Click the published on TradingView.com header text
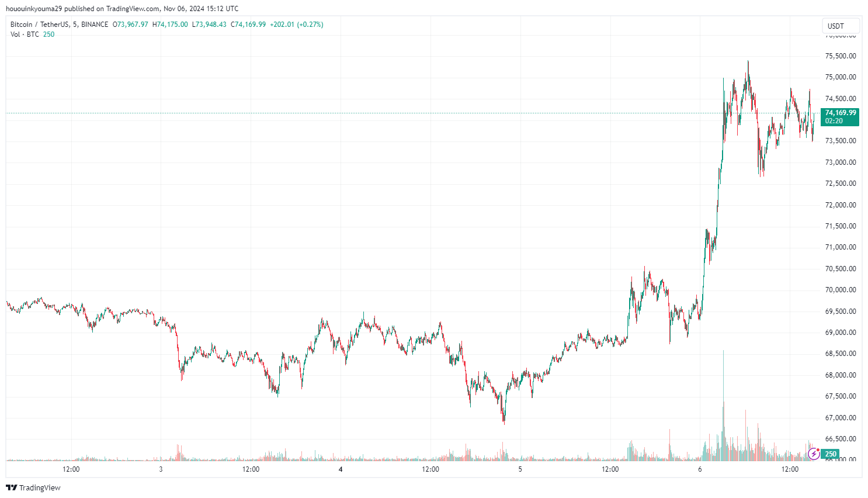This screenshot has width=868, height=498. click(x=112, y=9)
